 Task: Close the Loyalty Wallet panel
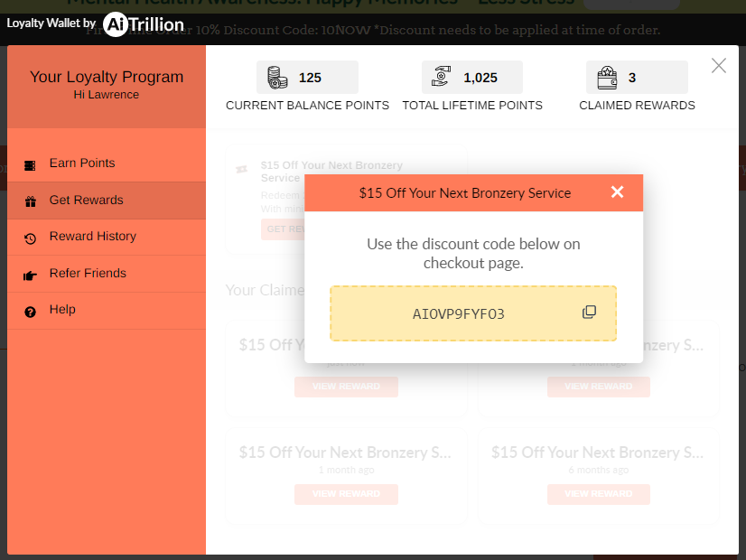(718, 66)
